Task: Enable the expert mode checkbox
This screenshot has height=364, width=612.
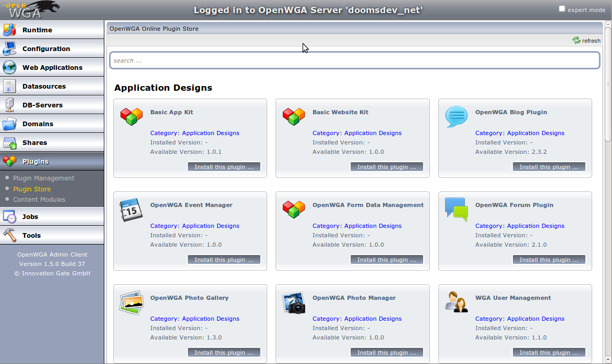Action: click(x=561, y=8)
